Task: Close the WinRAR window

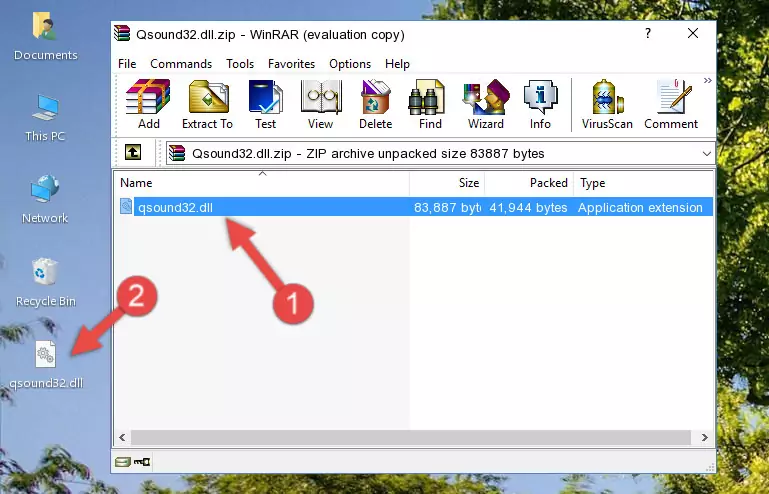Action: coord(693,33)
